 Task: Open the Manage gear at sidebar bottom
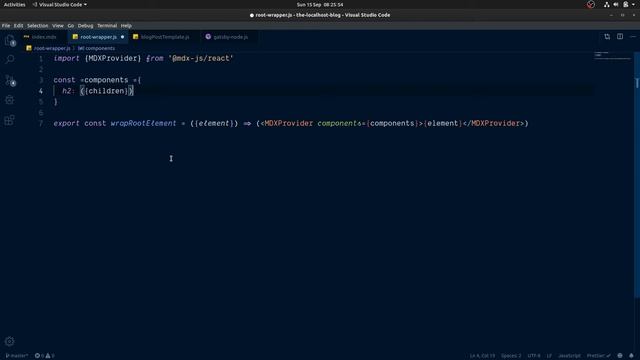pos(9,341)
